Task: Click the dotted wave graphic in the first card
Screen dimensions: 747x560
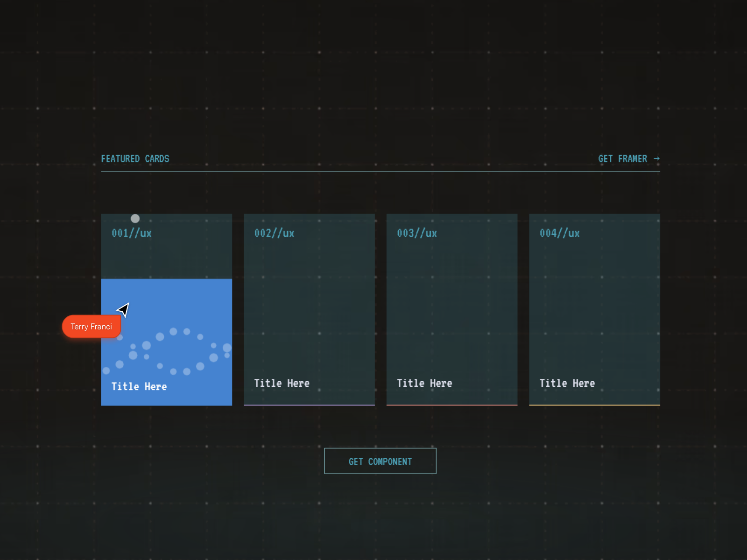Action: (x=167, y=351)
